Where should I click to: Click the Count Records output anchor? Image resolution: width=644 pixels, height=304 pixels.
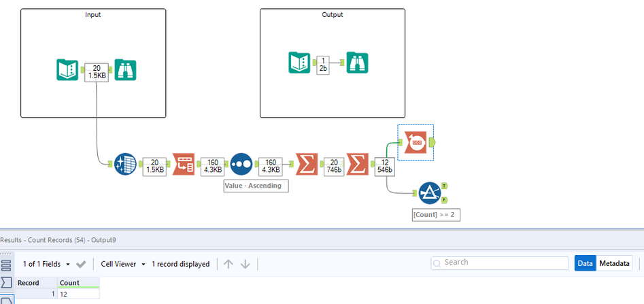tap(432, 143)
